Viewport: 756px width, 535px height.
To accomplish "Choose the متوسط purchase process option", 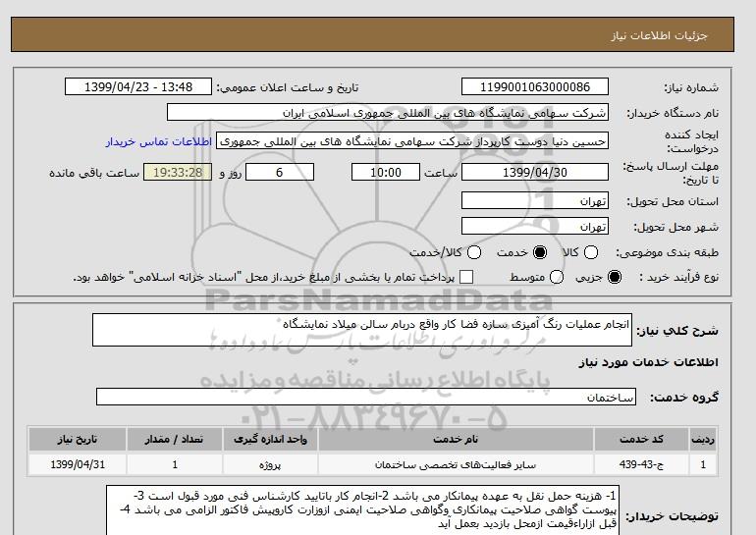I will pyautogui.click(x=557, y=277).
